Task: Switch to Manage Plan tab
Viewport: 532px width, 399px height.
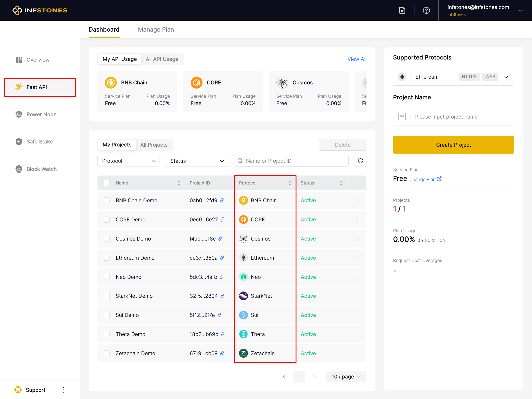Action: (156, 30)
